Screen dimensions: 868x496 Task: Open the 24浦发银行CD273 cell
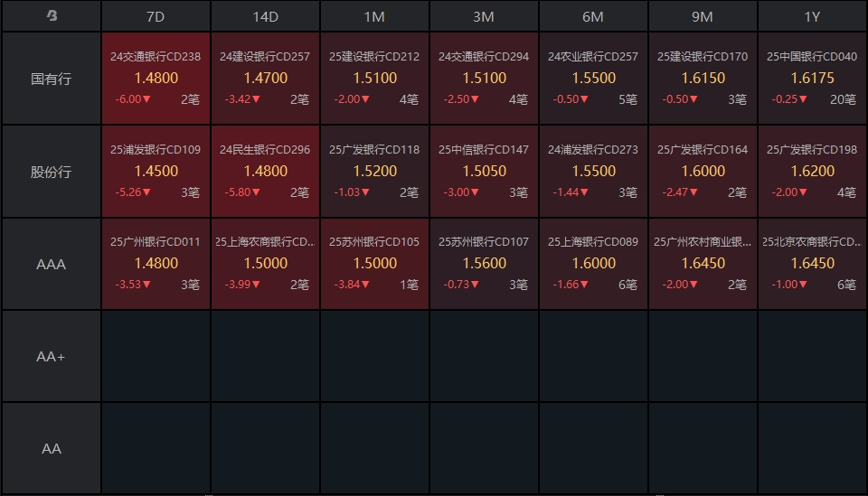pos(593,171)
